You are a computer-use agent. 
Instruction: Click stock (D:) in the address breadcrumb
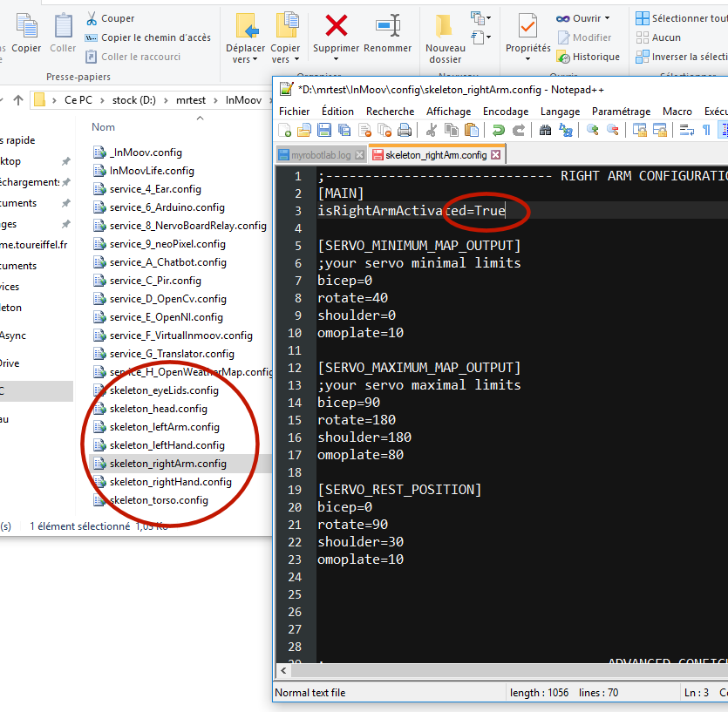tap(133, 100)
